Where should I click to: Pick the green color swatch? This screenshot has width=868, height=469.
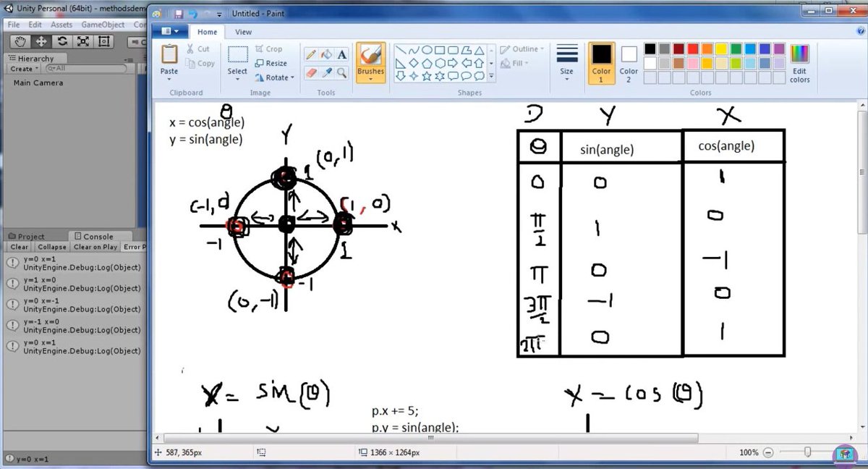tap(736, 49)
